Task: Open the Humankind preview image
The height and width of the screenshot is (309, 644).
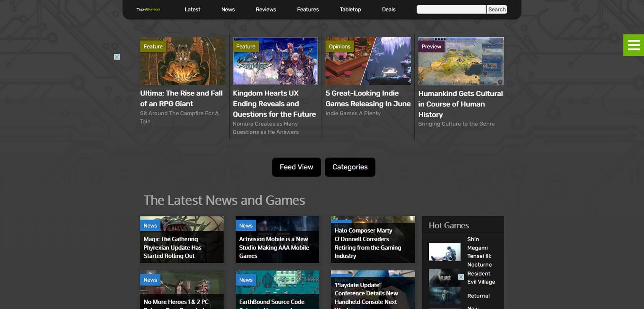Action: pyautogui.click(x=461, y=61)
